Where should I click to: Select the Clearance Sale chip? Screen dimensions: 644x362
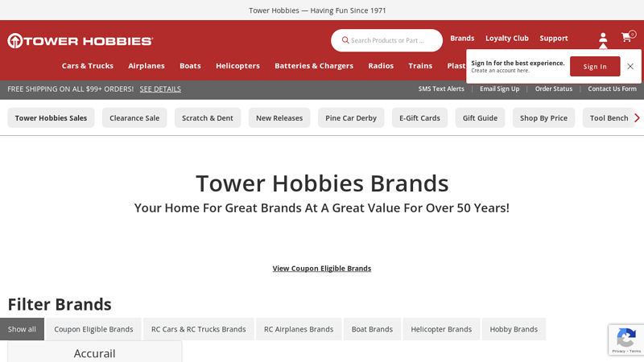coord(134,118)
